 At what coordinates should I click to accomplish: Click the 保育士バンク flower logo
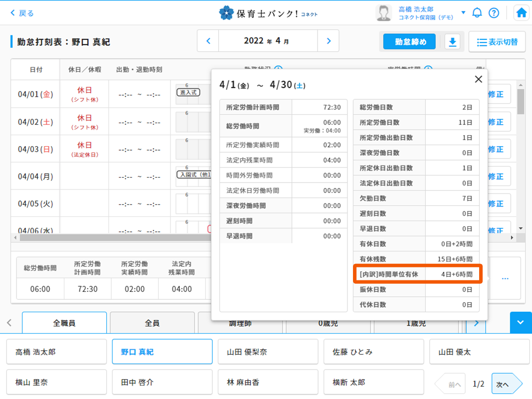(x=226, y=13)
